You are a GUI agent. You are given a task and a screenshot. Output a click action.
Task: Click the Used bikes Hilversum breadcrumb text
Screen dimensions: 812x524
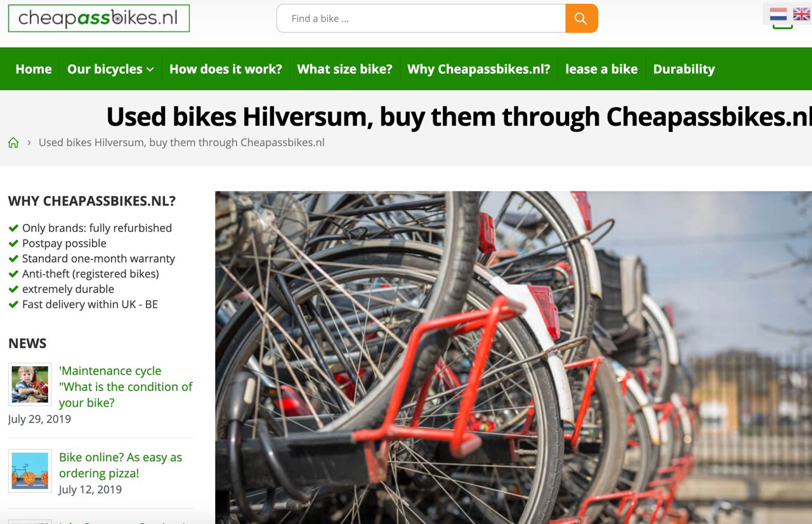coord(181,143)
